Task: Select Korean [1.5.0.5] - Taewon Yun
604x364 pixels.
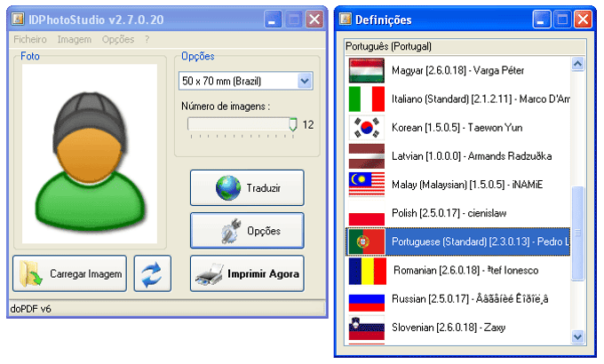Action: click(x=457, y=128)
